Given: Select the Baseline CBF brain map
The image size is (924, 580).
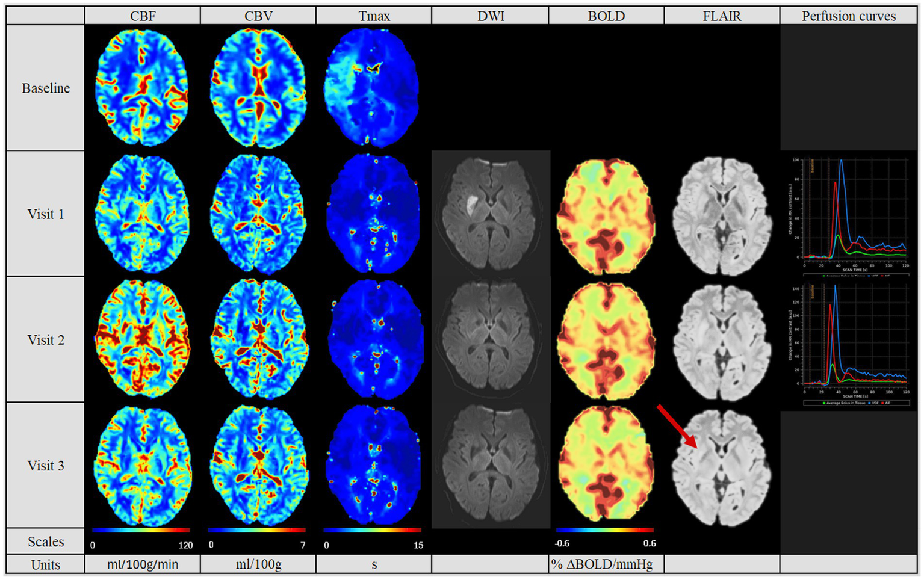Looking at the screenshot, I should [142, 88].
